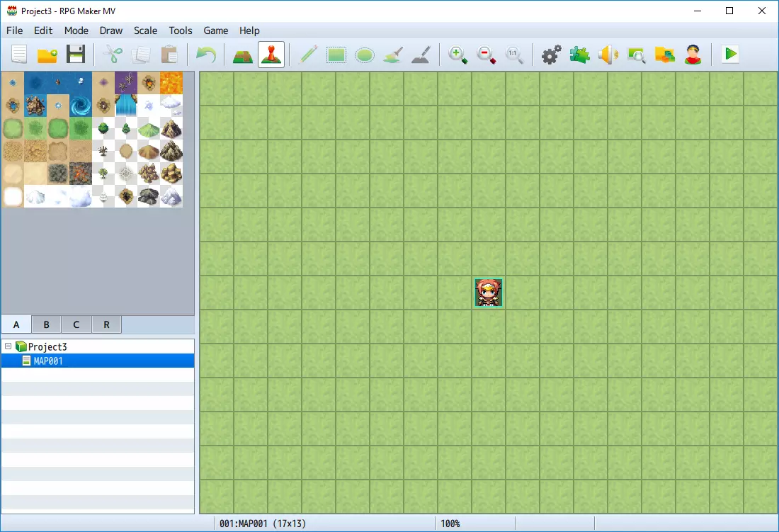The width and height of the screenshot is (779, 532).
Task: Undo the last action with the arrow icon
Action: [206, 54]
